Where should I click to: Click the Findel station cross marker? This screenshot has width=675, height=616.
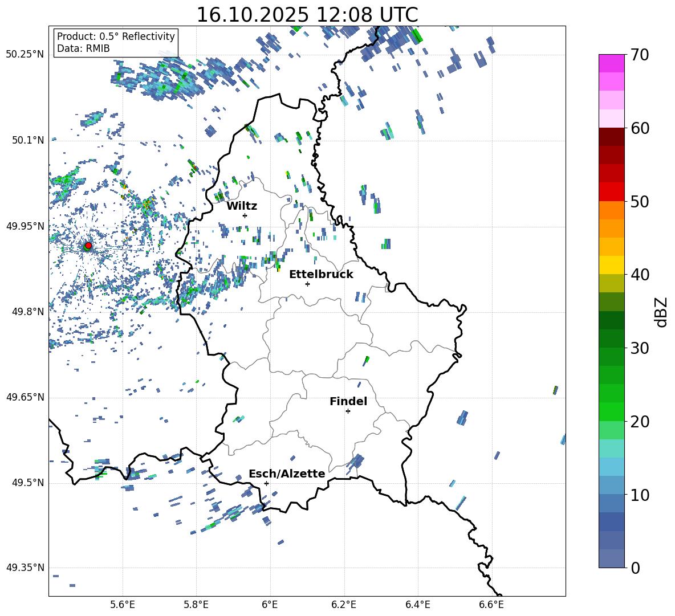pyautogui.click(x=348, y=411)
